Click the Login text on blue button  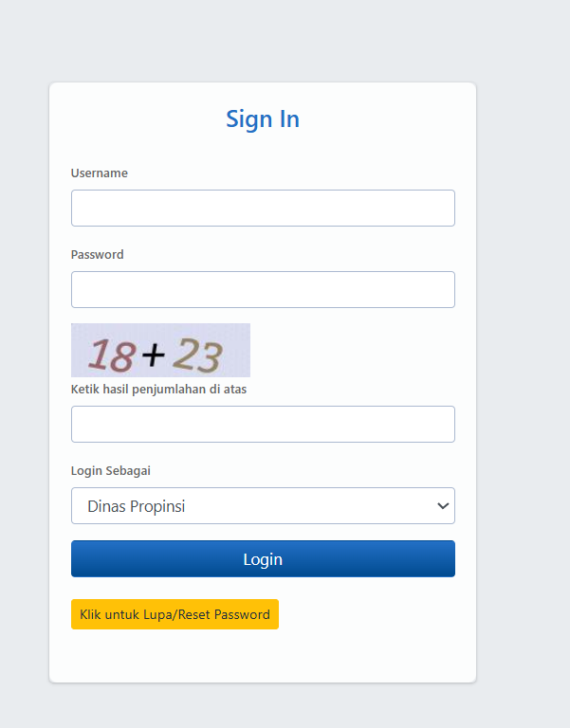tap(263, 559)
